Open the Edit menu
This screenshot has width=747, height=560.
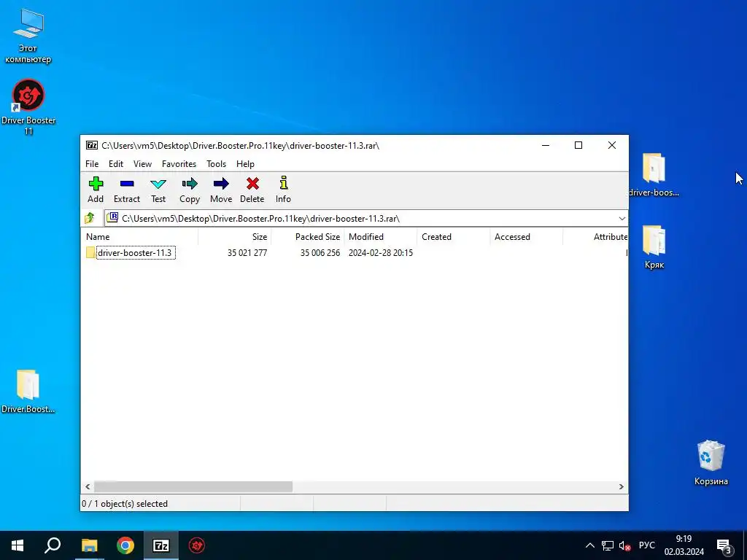116,164
